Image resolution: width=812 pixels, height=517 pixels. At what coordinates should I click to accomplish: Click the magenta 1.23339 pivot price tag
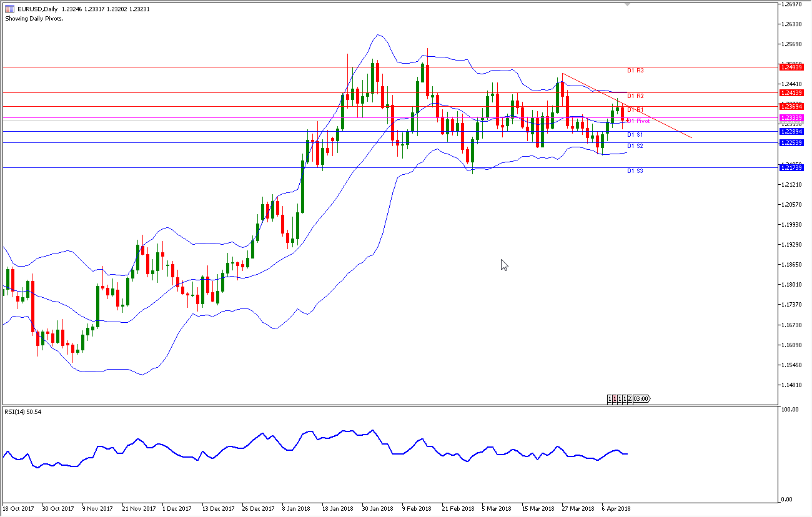pyautogui.click(x=791, y=117)
